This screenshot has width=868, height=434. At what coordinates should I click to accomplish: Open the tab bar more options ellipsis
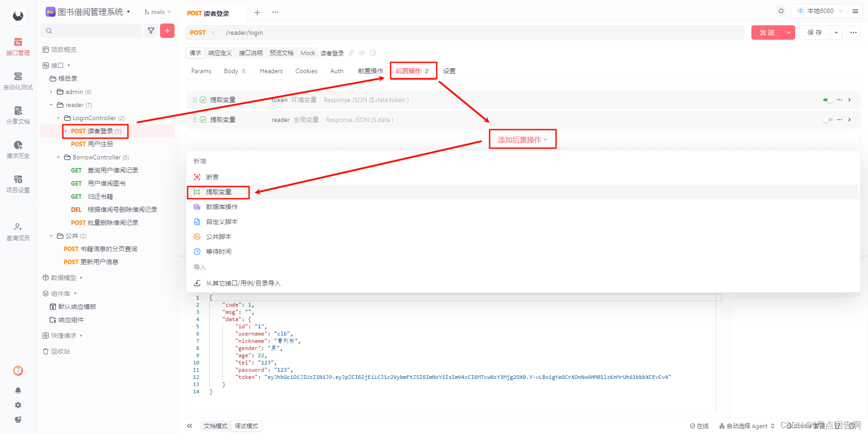click(275, 13)
